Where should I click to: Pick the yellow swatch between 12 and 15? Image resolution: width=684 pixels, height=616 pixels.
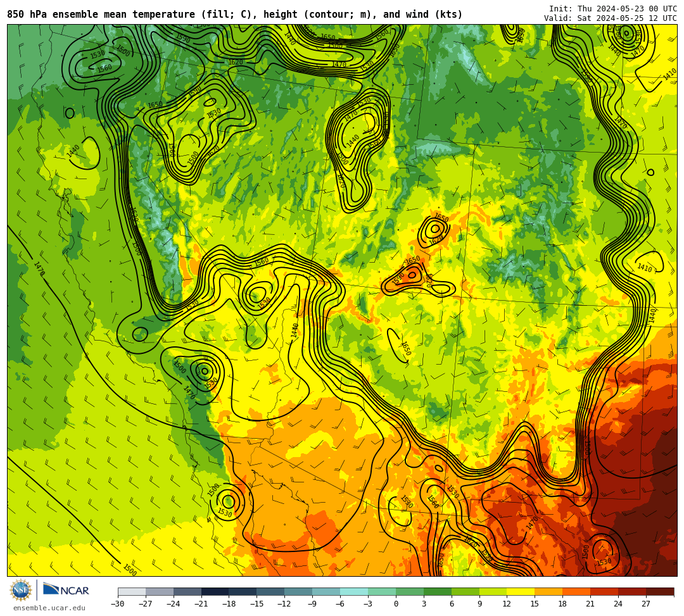click(521, 591)
